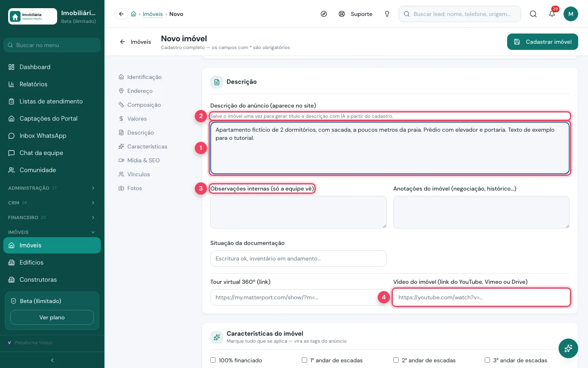The image size is (588, 368).
Task: Jump to Endereço section
Action: click(136, 91)
